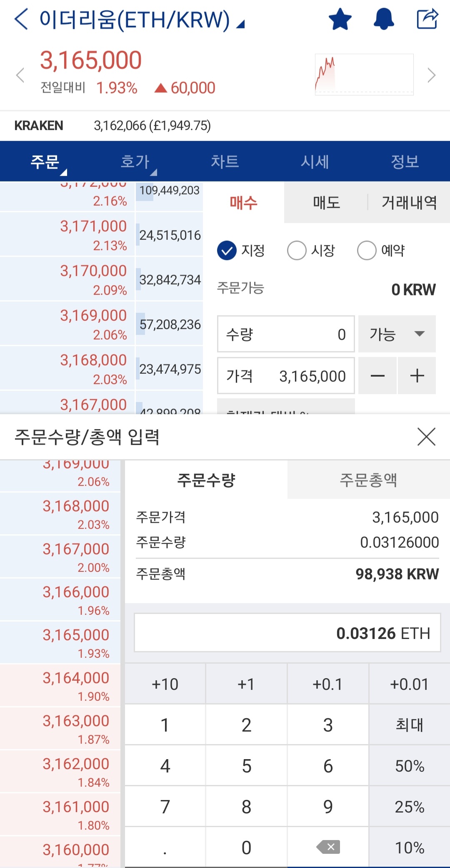Tap the decimal point key

click(165, 847)
